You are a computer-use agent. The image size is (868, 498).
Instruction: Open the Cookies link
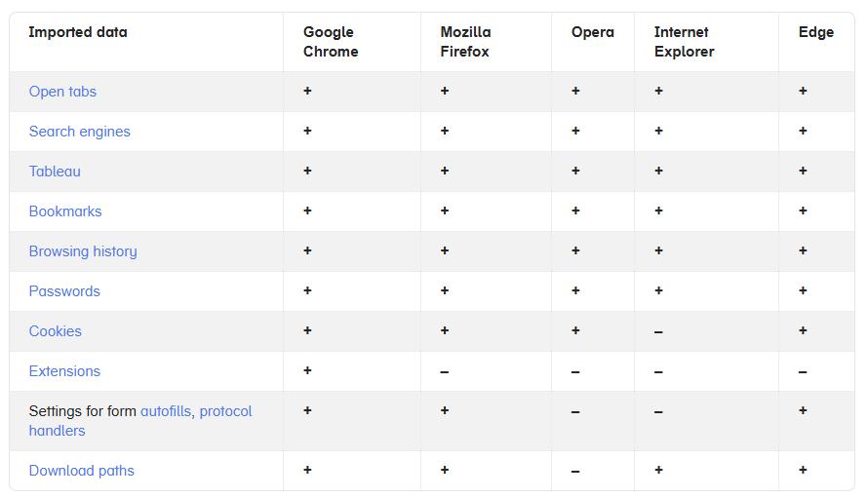pos(56,331)
